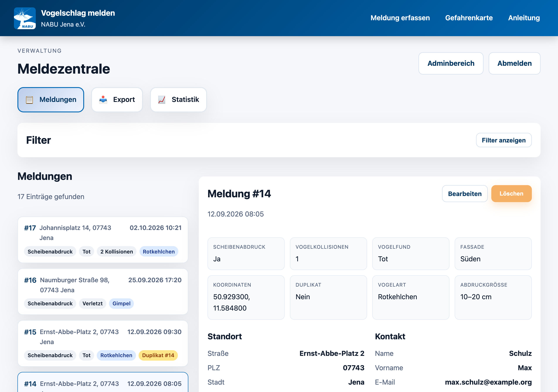Open the Anleitung navigation link
558x392 pixels.
click(524, 18)
